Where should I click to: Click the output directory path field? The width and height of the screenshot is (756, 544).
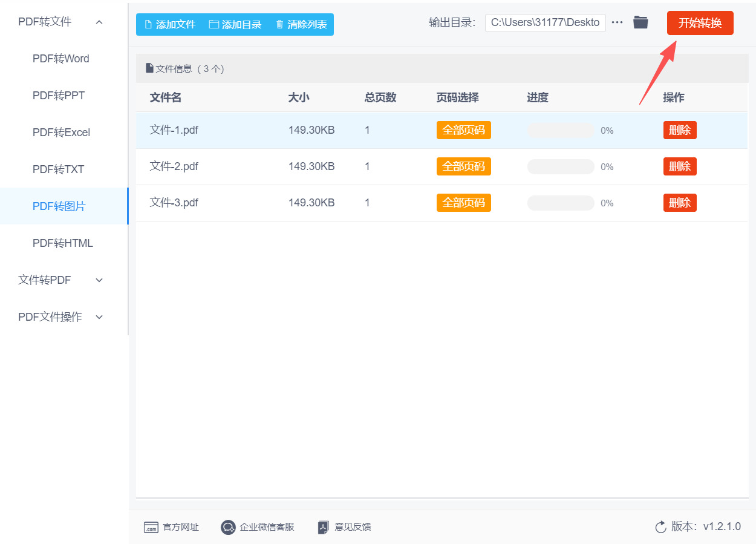click(x=546, y=22)
